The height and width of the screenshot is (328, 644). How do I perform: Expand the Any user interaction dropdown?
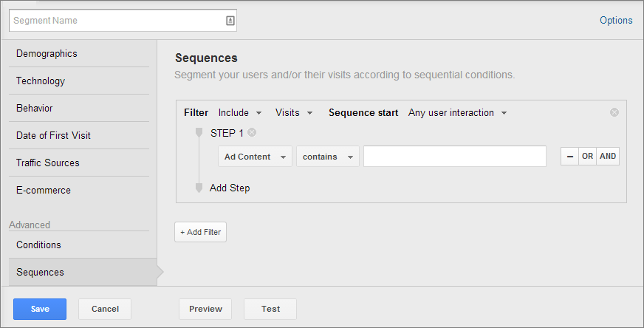click(x=457, y=113)
